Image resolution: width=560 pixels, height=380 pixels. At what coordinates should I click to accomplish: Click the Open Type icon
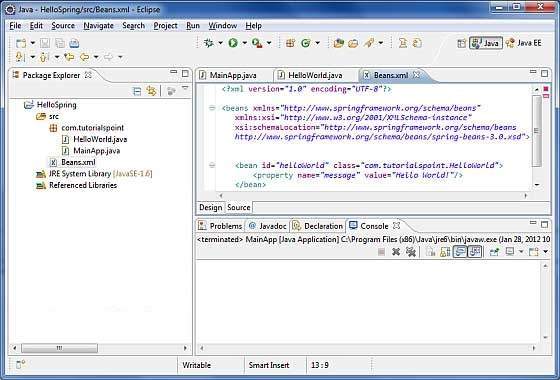click(x=338, y=43)
